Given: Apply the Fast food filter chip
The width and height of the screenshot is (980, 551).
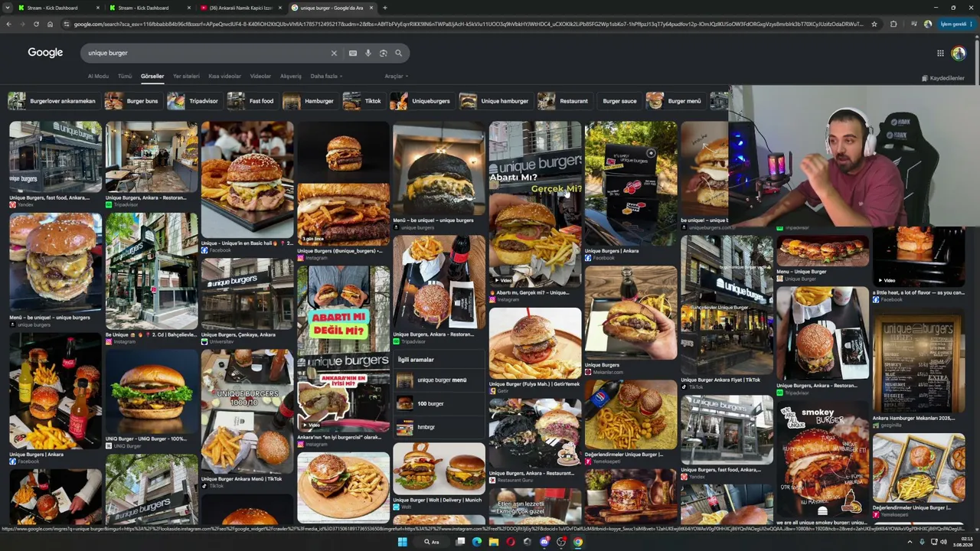Looking at the screenshot, I should click(251, 101).
